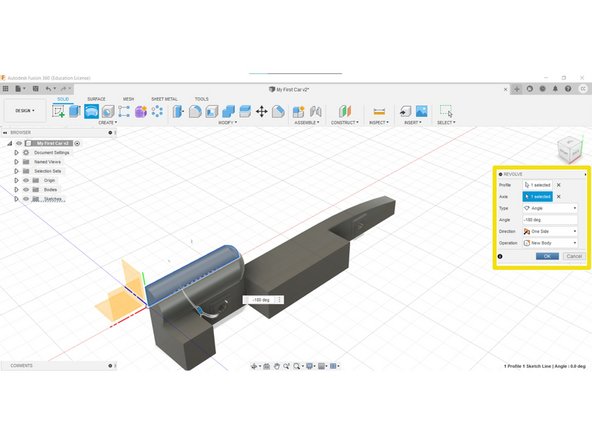Select the Combine tool
This screenshot has width=592, height=444.
point(228,111)
